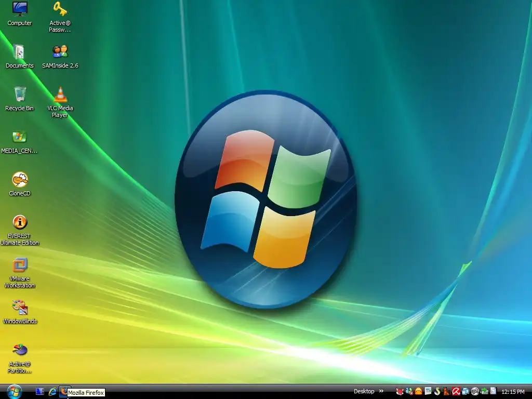Click the Desktop toolbar label
The height and width of the screenshot is (399, 532).
[x=364, y=391]
